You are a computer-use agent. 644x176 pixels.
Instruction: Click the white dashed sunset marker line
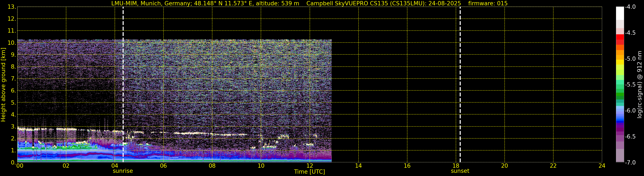pos(460,85)
